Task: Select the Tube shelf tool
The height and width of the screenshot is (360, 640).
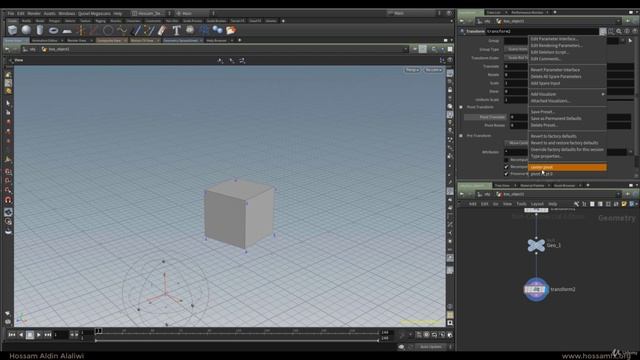Action: click(x=40, y=30)
